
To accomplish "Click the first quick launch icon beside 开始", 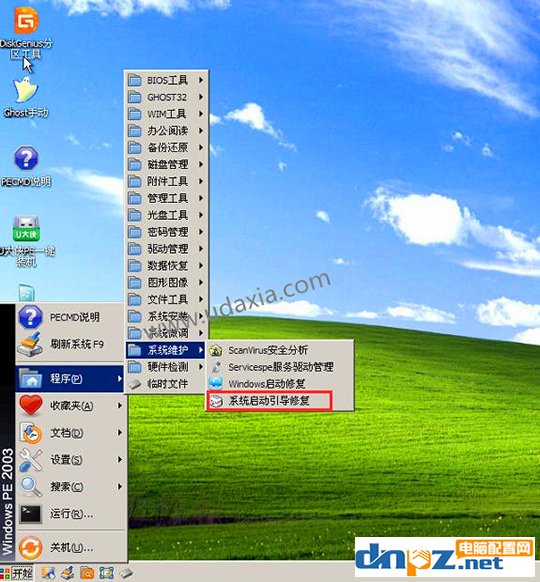I will (48, 573).
